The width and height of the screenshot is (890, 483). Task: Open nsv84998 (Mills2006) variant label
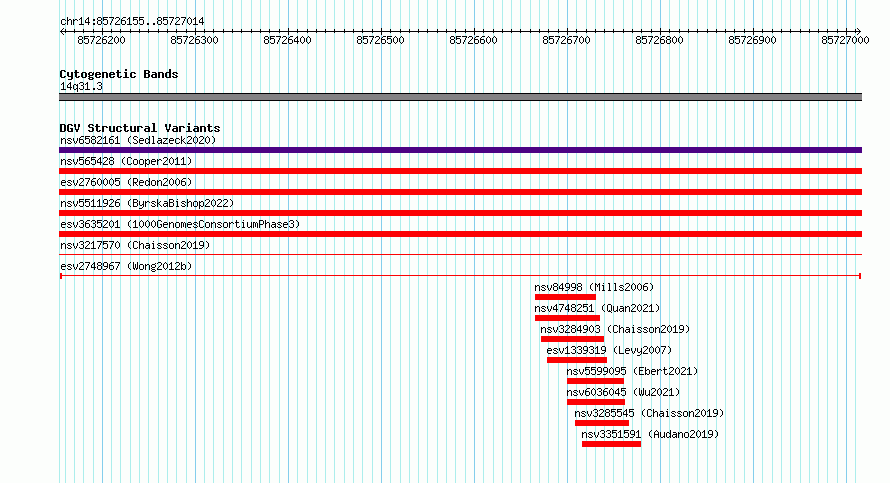coord(594,287)
